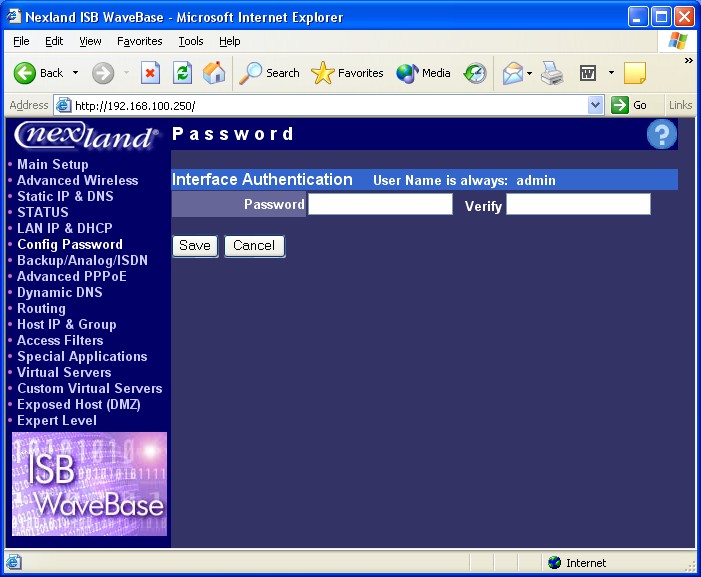Screen dimensions: 701x577
Task: Click the address URL field
Action: 329,105
